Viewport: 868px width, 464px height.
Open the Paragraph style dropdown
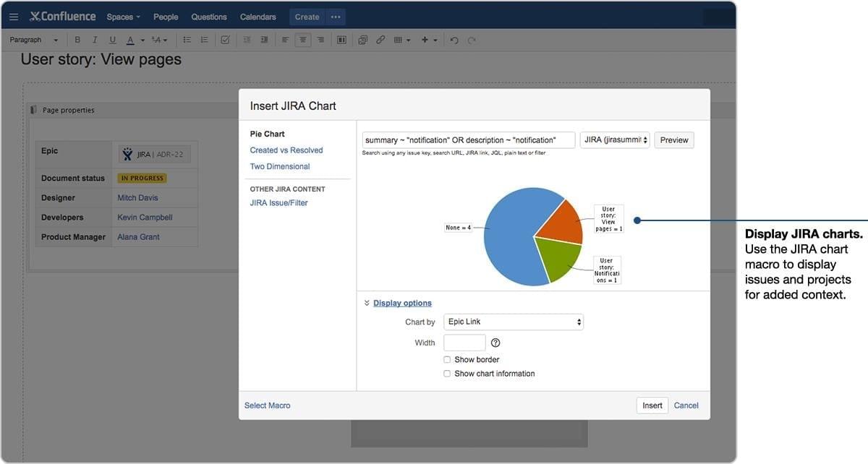coord(33,40)
